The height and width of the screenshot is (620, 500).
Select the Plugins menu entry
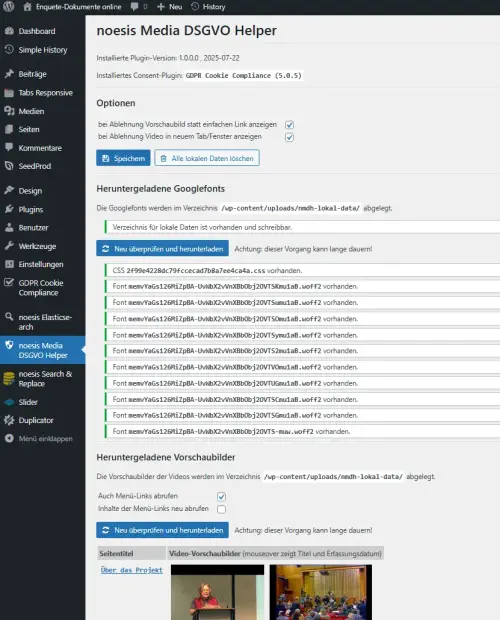pyautogui.click(x=31, y=209)
